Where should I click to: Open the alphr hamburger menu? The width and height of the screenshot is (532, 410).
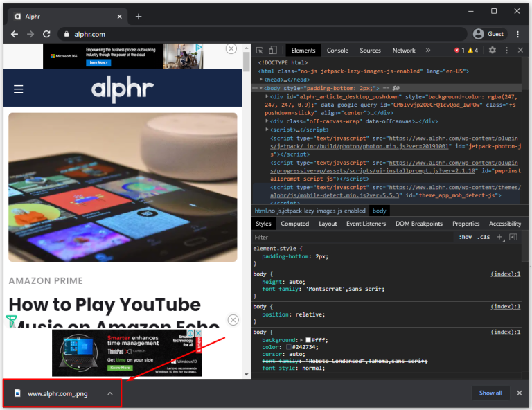pyautogui.click(x=18, y=89)
